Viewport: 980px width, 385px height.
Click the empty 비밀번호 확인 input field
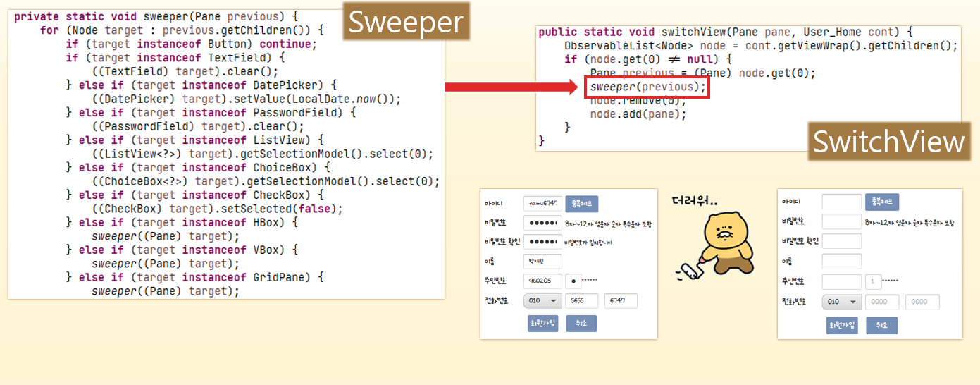841,241
